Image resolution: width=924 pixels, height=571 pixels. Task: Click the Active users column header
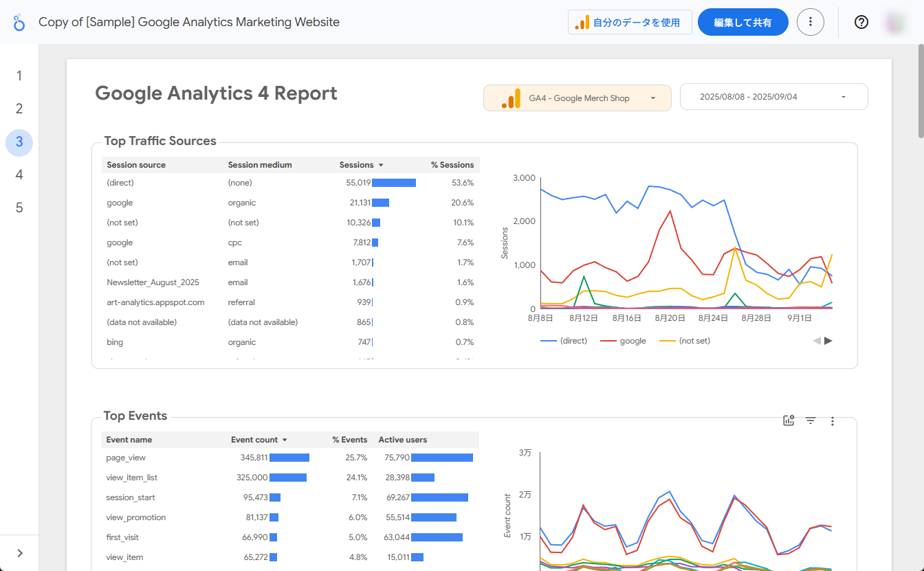click(x=403, y=440)
